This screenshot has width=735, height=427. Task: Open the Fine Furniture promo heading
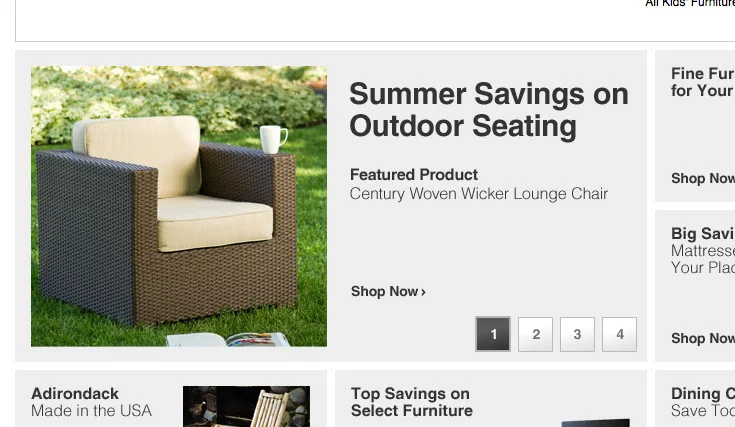(x=703, y=82)
